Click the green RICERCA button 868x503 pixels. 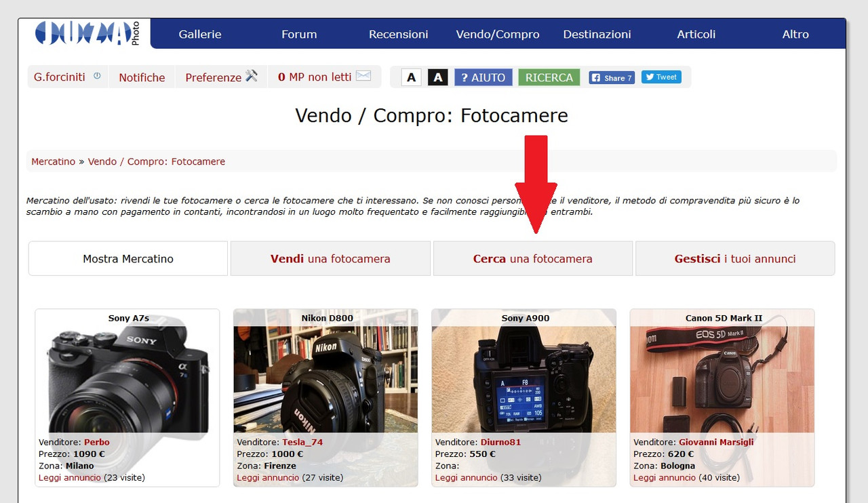tap(549, 77)
